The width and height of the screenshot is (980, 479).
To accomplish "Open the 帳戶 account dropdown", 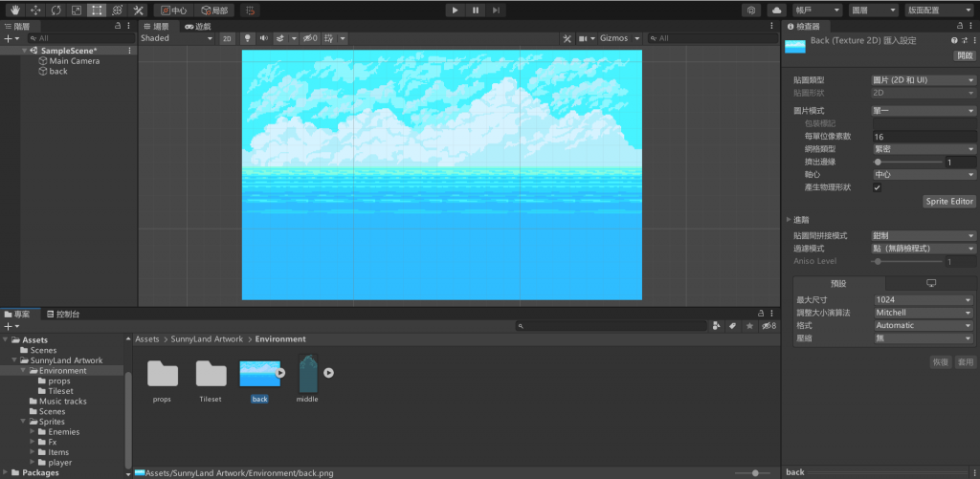I will click(817, 10).
